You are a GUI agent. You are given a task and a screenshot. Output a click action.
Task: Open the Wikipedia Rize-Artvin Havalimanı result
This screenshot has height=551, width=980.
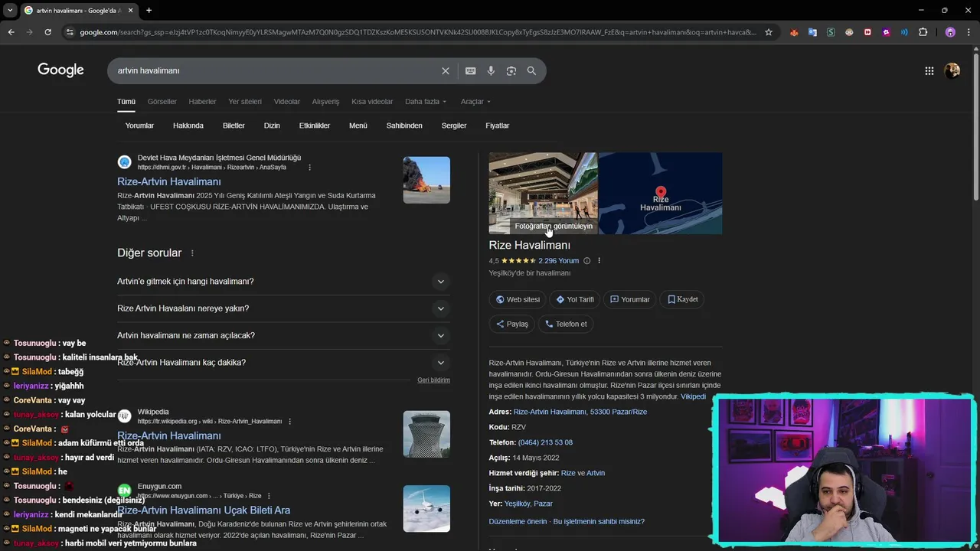coord(168,435)
